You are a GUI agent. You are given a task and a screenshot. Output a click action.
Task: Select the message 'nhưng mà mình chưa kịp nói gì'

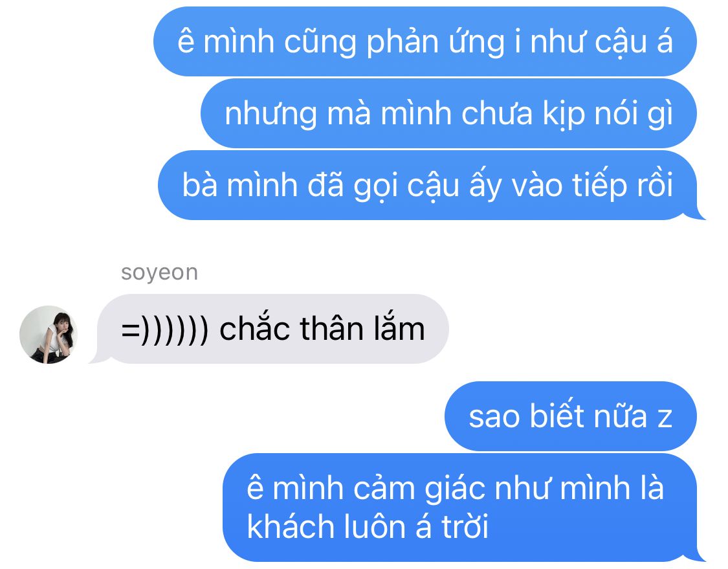pyautogui.click(x=448, y=113)
